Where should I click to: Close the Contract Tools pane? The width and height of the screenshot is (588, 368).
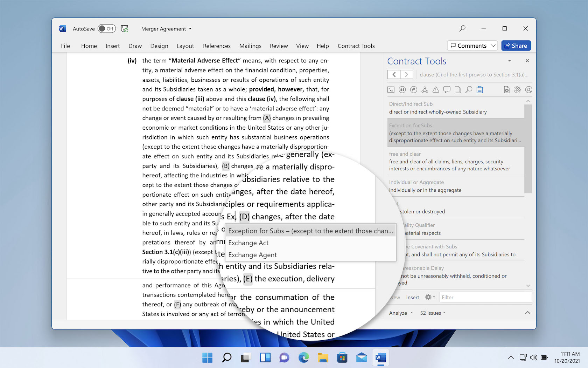tap(527, 61)
